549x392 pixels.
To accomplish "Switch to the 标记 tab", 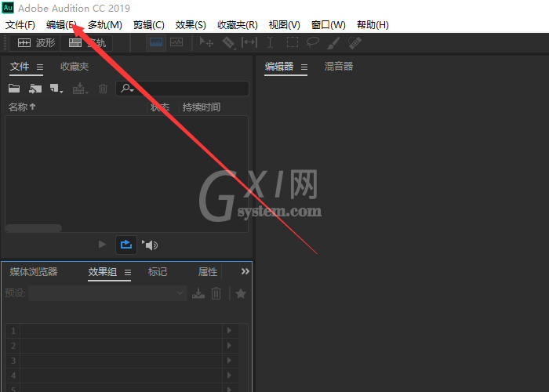I will click(x=158, y=272).
